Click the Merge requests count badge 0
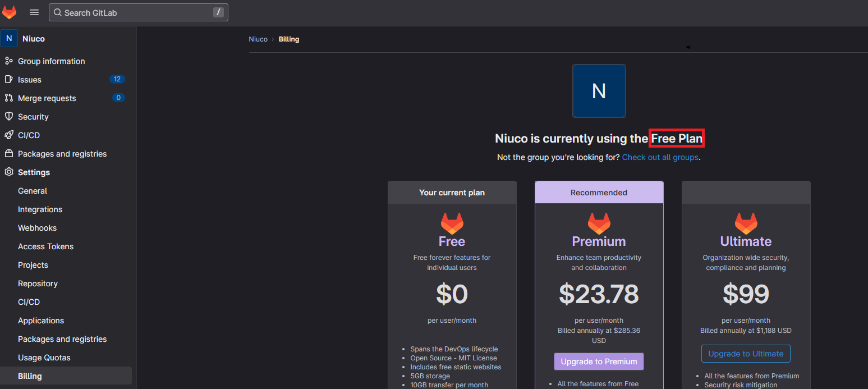This screenshot has width=868, height=389. click(x=118, y=98)
